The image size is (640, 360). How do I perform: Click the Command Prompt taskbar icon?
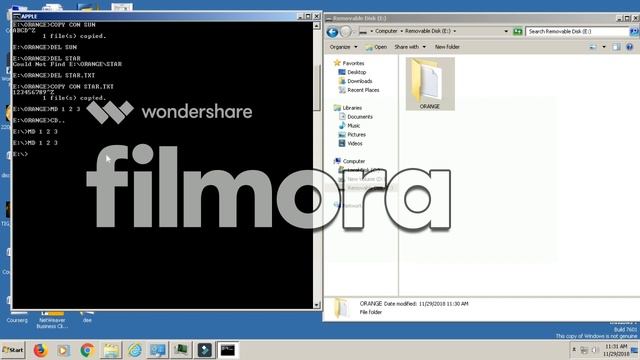point(228,350)
